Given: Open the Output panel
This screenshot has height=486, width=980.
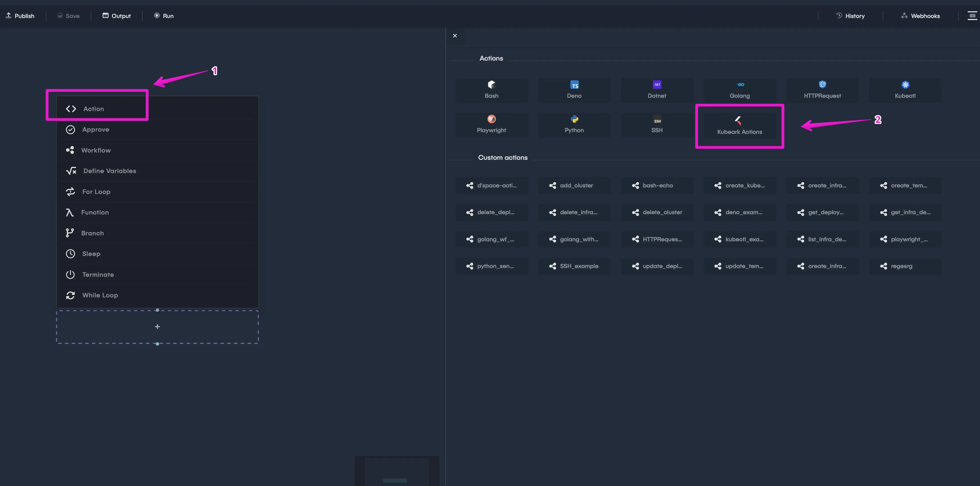Looking at the screenshot, I should [x=116, y=16].
